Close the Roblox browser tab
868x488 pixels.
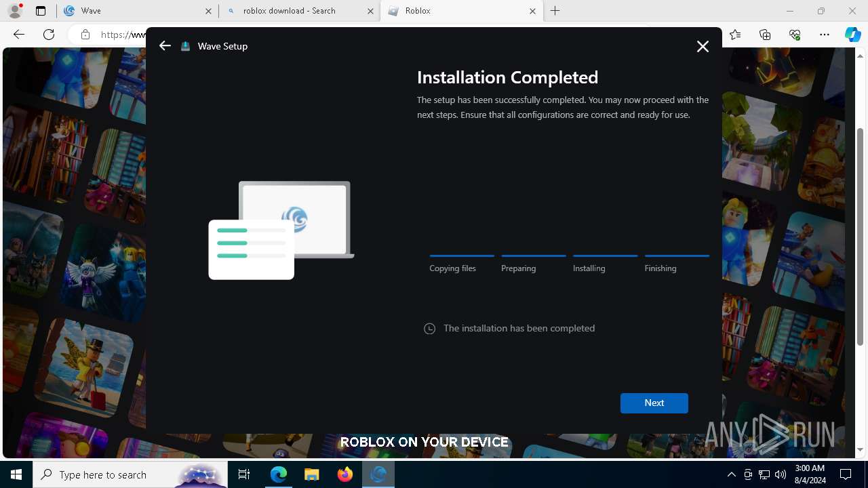532,11
